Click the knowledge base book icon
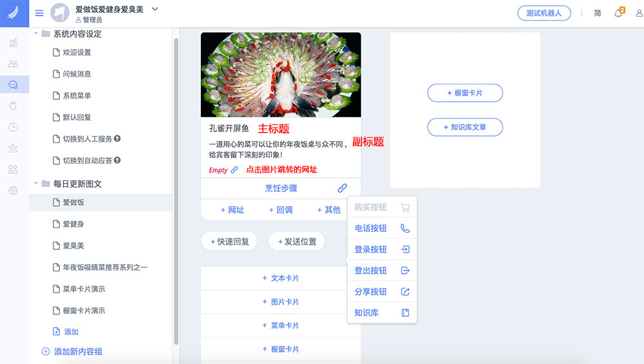 click(x=405, y=312)
